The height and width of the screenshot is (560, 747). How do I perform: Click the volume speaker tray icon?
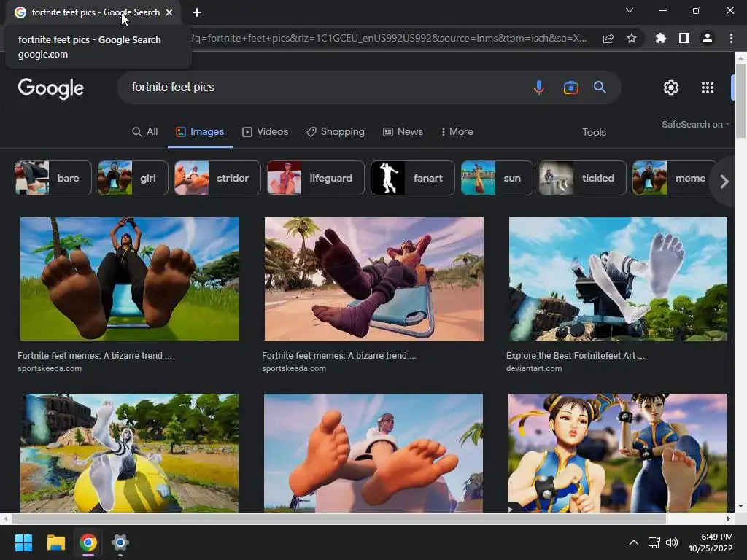click(672, 542)
